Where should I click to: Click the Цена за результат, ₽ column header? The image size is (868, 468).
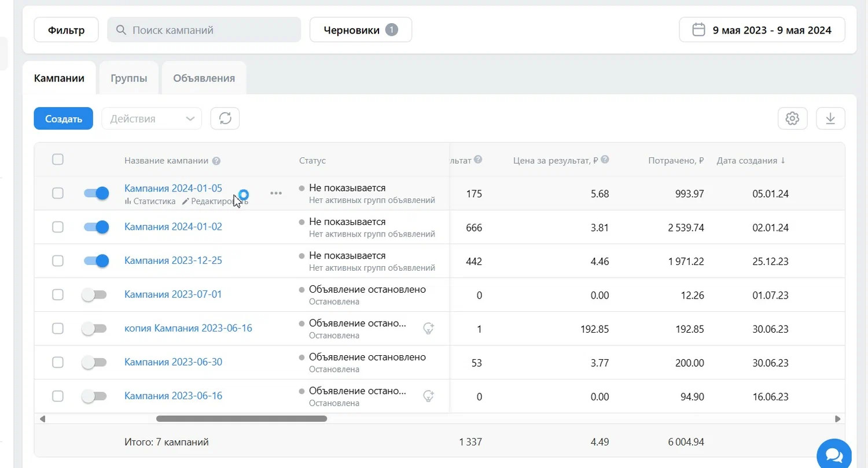pos(556,161)
